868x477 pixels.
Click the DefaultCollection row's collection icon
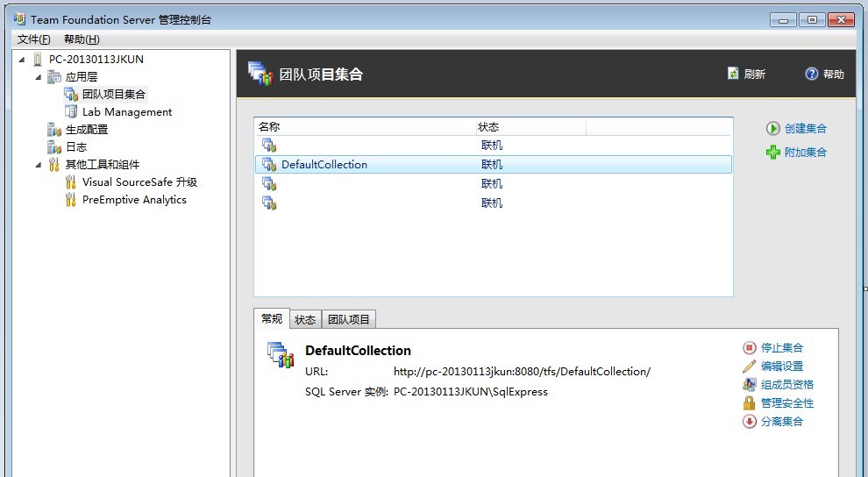click(269, 164)
